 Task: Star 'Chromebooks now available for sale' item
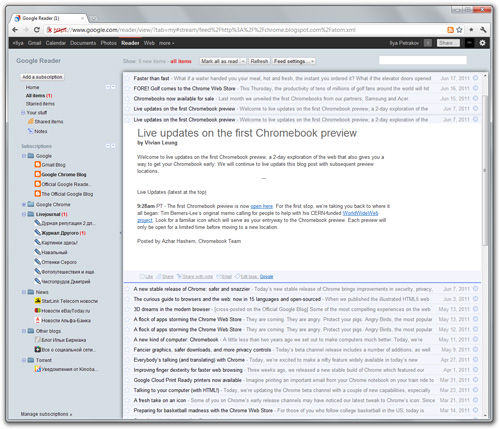(127, 99)
